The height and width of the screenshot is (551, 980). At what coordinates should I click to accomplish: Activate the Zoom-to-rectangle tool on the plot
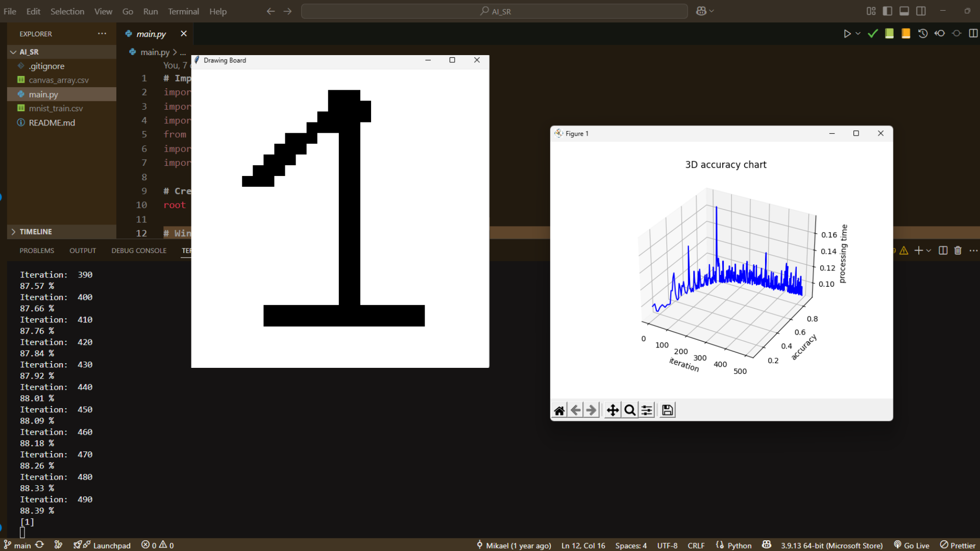pos(629,410)
